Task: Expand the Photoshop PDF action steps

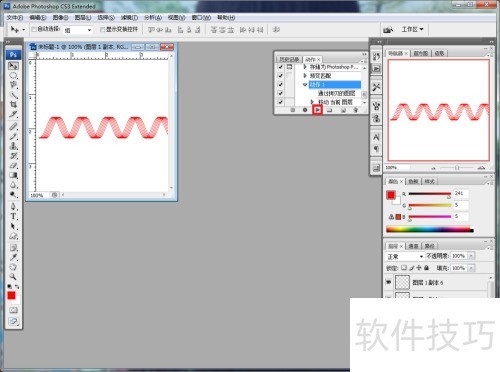Action: 305,67
